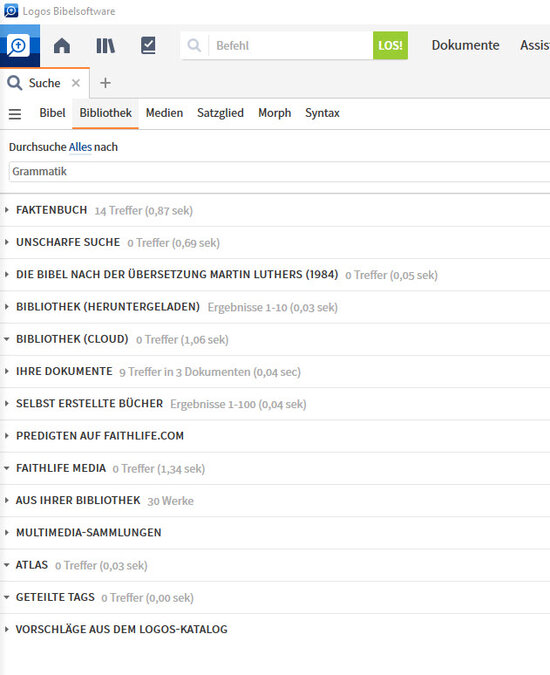Click the command box magnifier icon
Viewport: 550px width, 675px height.
[194, 45]
